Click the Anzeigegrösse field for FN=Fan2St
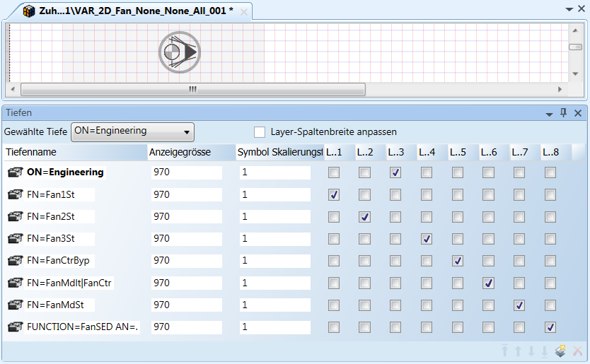Screen dimensions: 590x364 point(185,217)
